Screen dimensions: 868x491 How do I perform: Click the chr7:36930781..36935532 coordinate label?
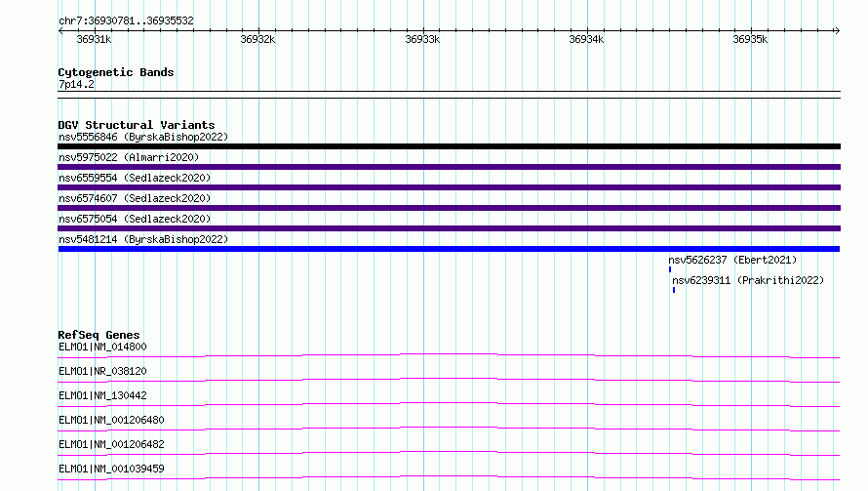point(126,20)
